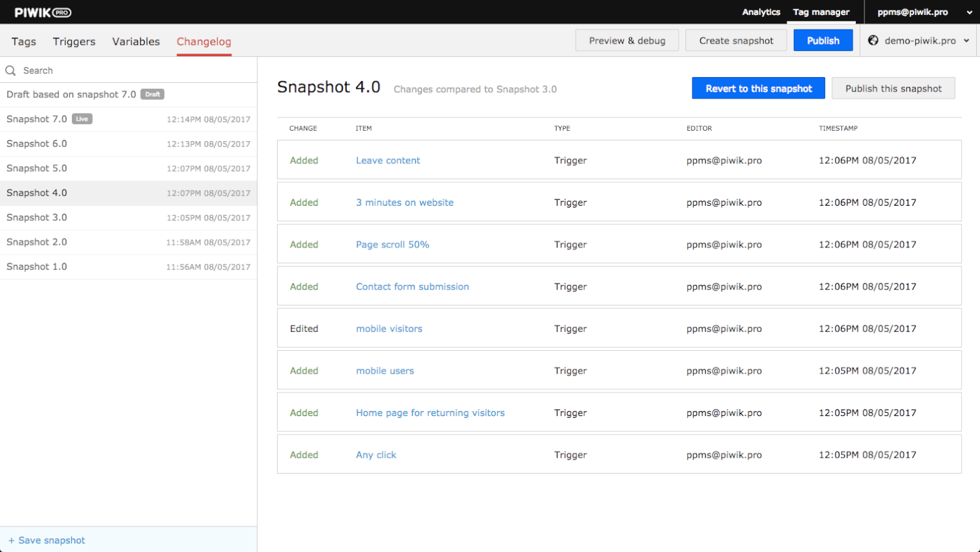Image resolution: width=980 pixels, height=552 pixels.
Task: Click the Snapshot 4.0 heading
Action: [x=329, y=87]
